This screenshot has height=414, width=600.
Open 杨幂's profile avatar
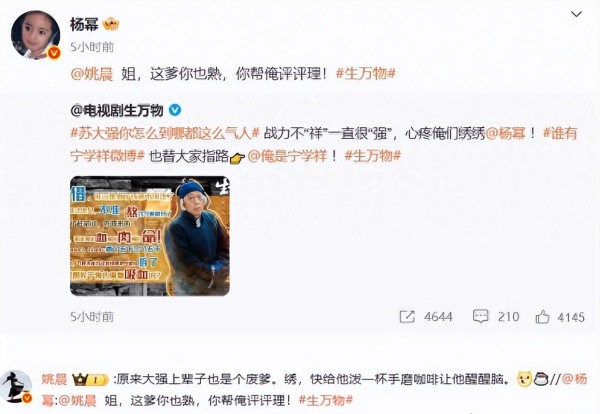(36, 35)
